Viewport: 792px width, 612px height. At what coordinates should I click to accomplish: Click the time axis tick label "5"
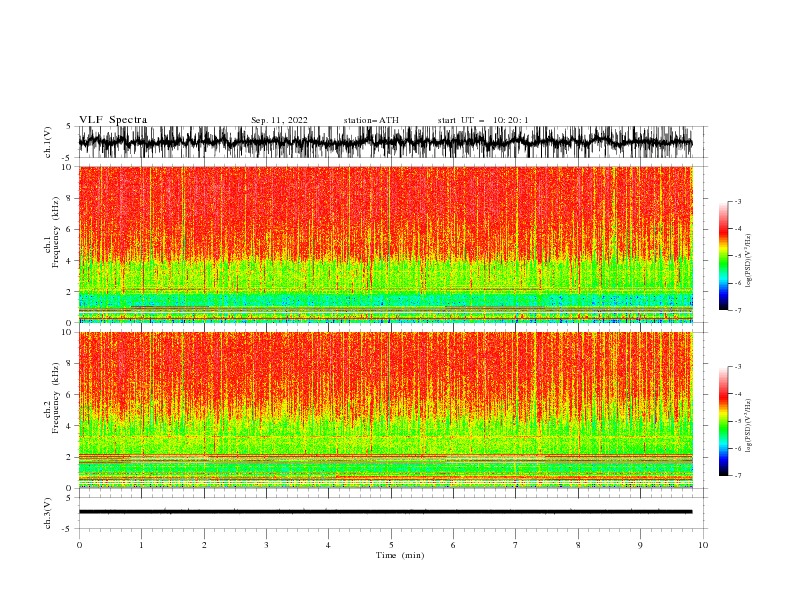pyautogui.click(x=391, y=545)
